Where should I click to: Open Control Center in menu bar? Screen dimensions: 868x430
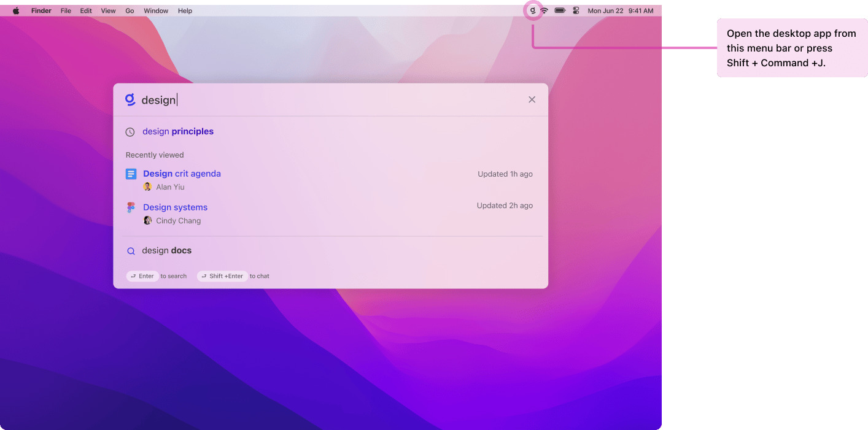click(x=576, y=10)
